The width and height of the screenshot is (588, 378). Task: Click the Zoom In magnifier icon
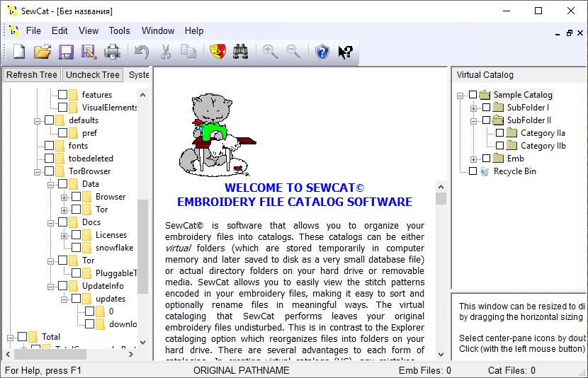[x=270, y=52]
